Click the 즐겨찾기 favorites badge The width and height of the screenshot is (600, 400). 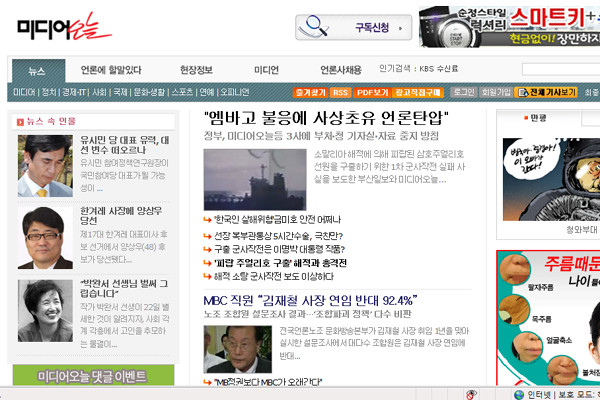[x=311, y=92]
